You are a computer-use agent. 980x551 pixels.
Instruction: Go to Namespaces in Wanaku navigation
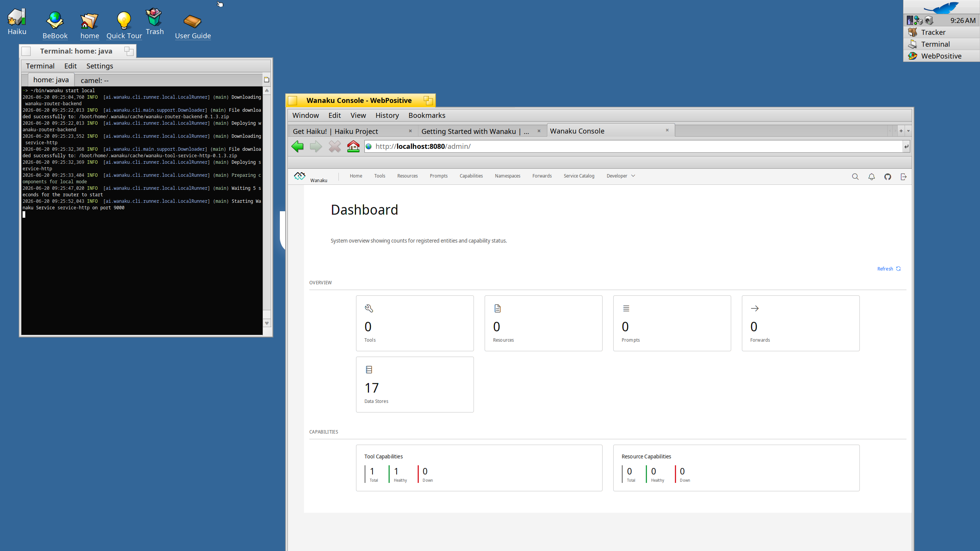(507, 176)
